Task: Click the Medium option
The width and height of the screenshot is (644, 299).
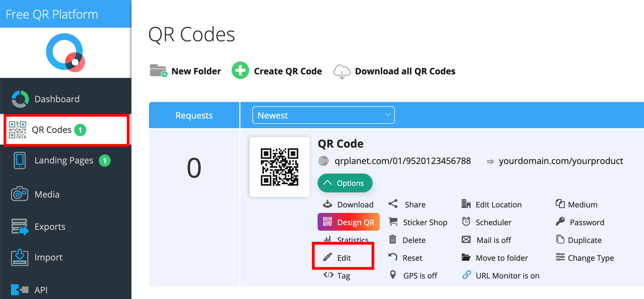Action: pos(582,205)
